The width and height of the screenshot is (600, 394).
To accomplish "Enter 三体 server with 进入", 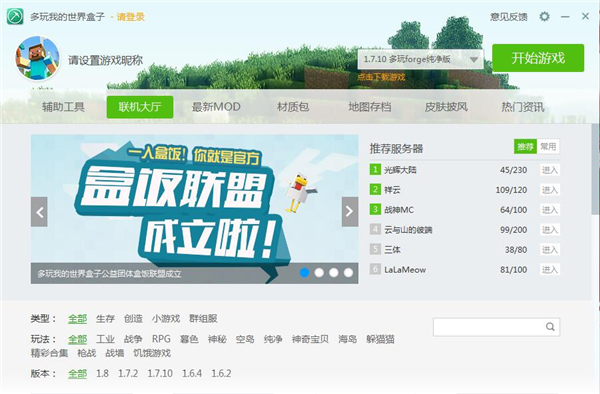I will click(x=549, y=250).
